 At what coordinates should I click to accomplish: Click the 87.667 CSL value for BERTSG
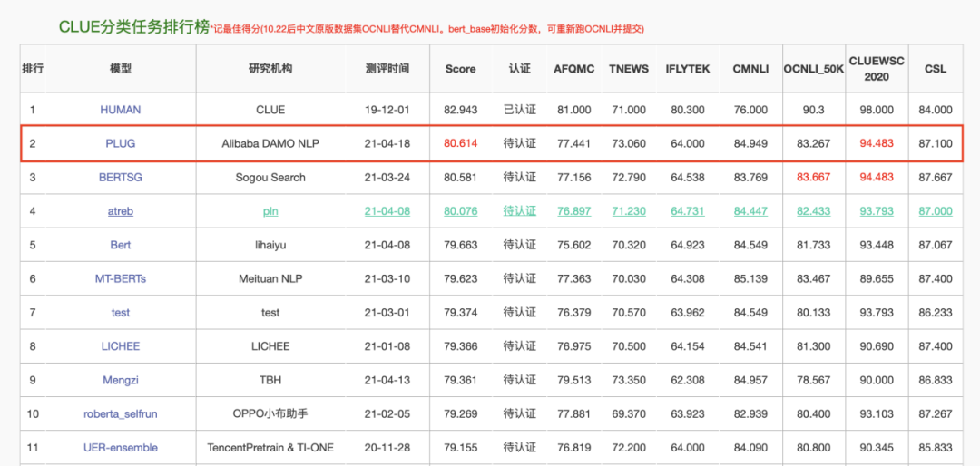936,177
